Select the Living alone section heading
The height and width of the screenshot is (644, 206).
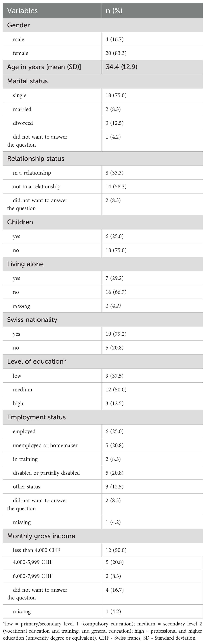(x=25, y=264)
